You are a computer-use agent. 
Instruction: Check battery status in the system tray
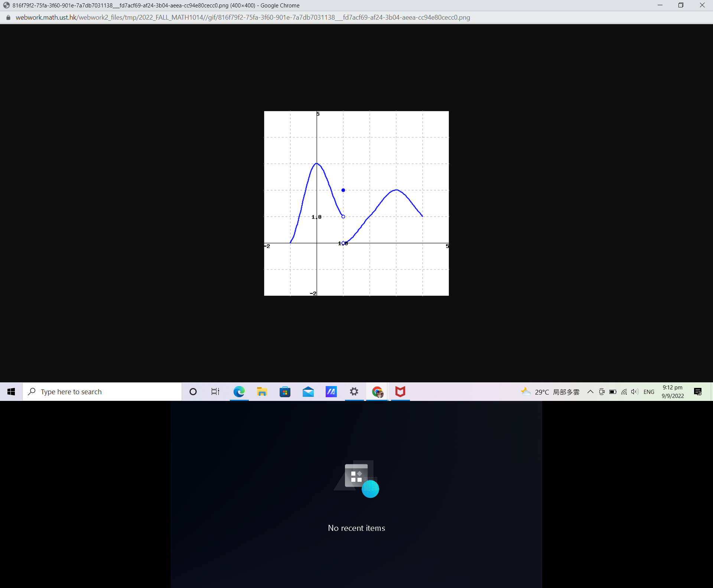pos(613,392)
